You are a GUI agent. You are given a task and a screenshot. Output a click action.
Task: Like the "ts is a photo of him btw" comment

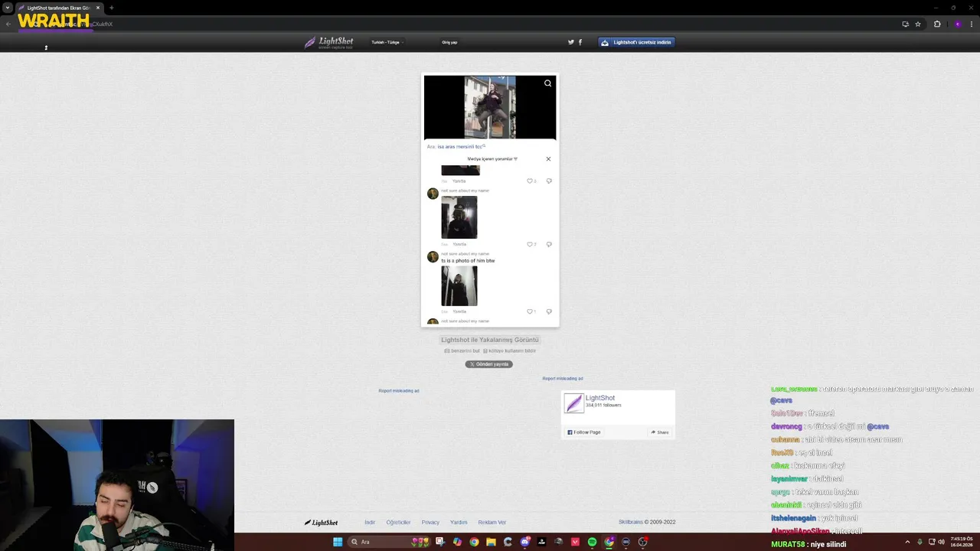[530, 311]
